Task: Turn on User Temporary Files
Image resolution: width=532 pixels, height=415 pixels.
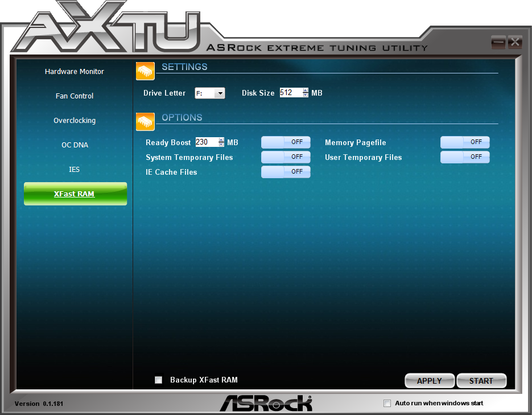Action: [464, 157]
